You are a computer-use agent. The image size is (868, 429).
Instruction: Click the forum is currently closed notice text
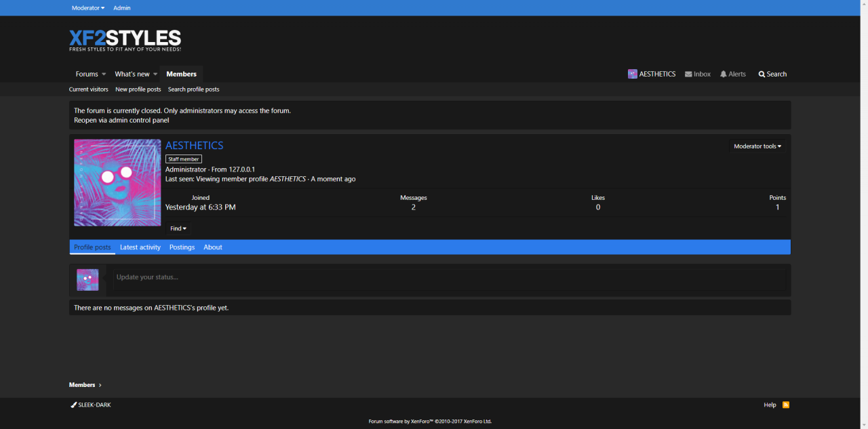(x=182, y=110)
